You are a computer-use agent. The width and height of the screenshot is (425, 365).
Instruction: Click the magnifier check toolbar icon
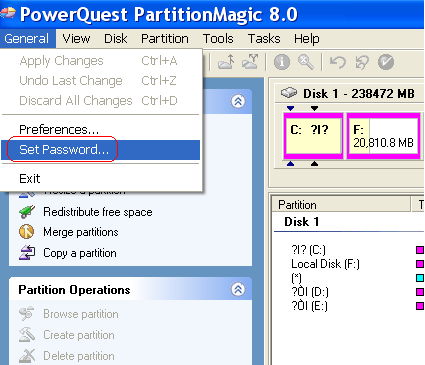306,62
